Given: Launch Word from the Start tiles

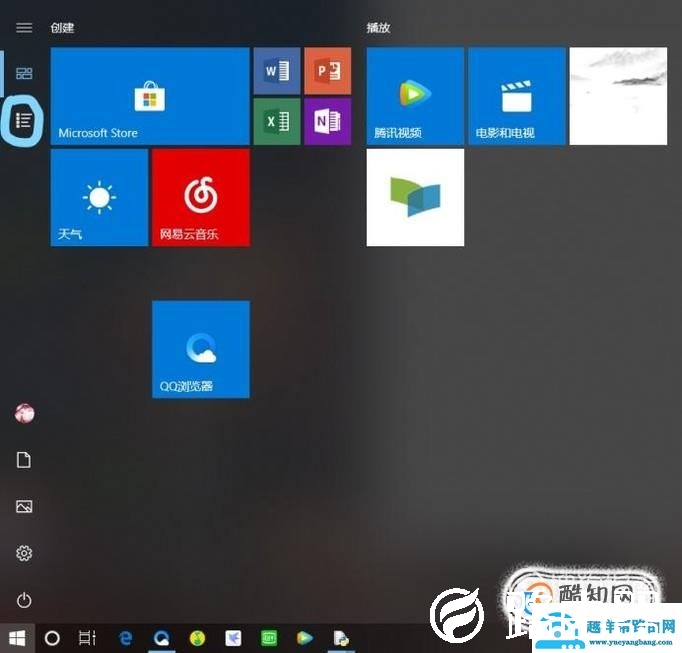Looking at the screenshot, I should [x=277, y=71].
